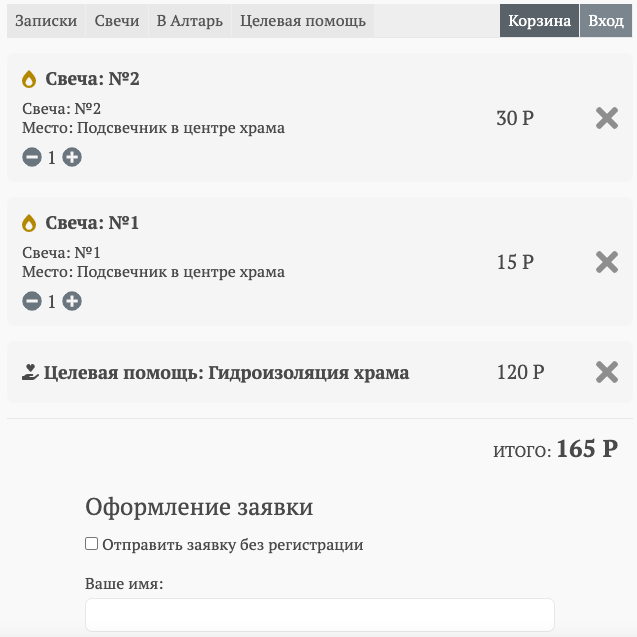This screenshot has height=637, width=637.
Task: Remove Свеча №2 from the cart
Action: click(x=607, y=118)
